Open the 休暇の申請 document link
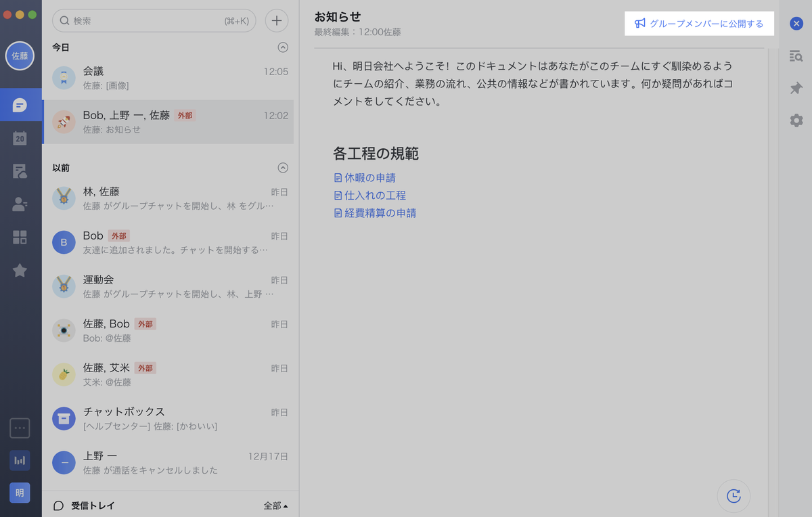 [x=369, y=178]
